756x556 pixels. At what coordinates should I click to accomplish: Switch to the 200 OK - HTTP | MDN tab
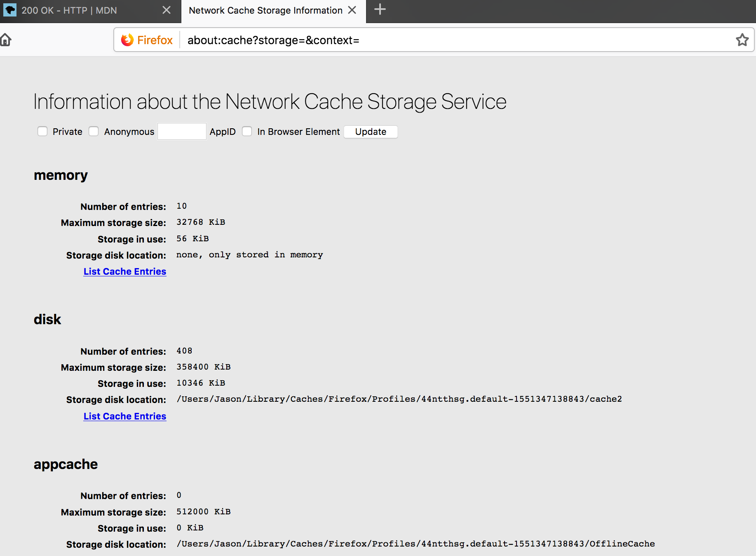69,10
